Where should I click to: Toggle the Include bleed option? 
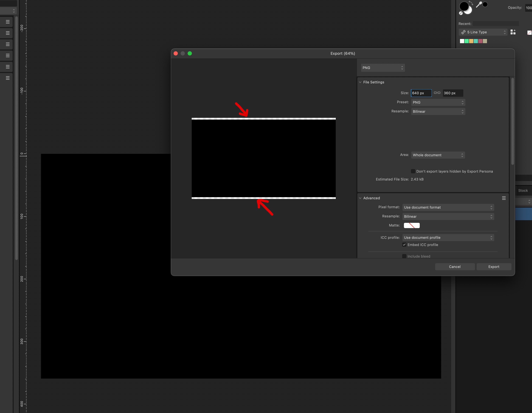pyautogui.click(x=404, y=256)
